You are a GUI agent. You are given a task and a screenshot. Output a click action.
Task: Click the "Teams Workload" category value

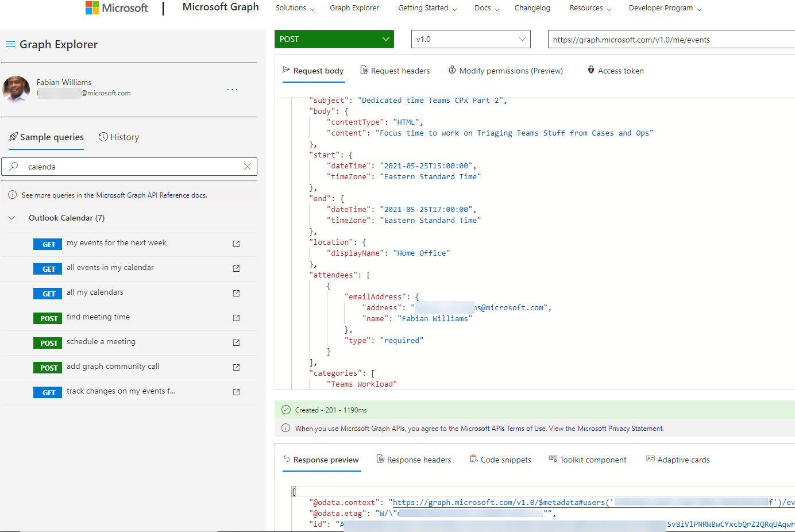coord(362,384)
